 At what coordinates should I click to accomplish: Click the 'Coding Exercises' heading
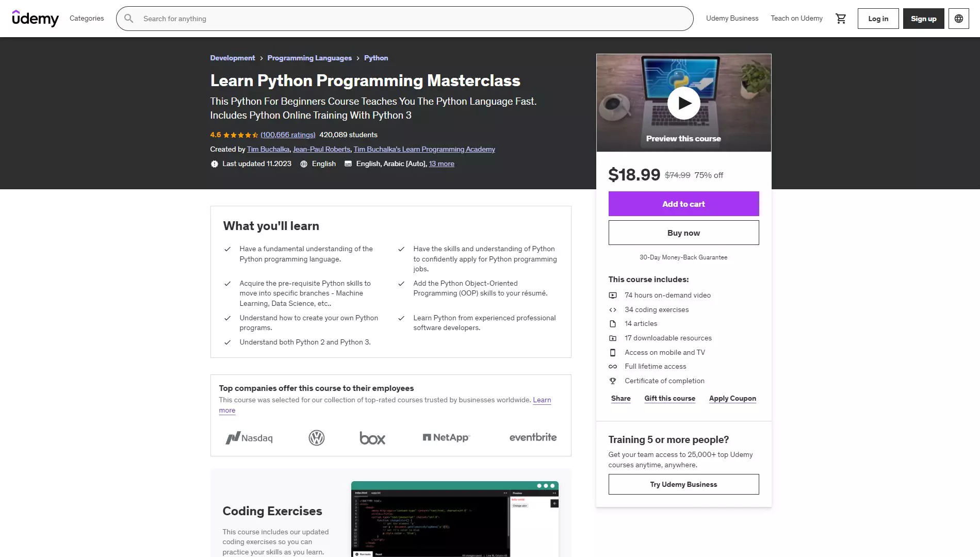[272, 511]
